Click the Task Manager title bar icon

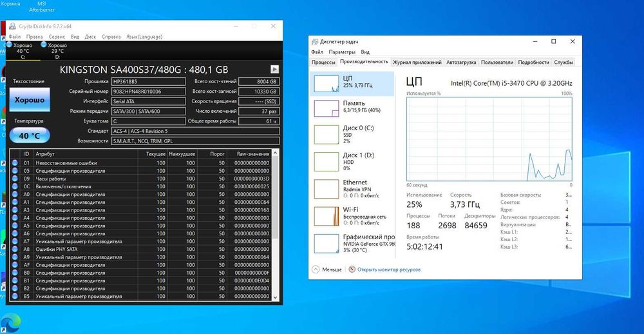315,41
